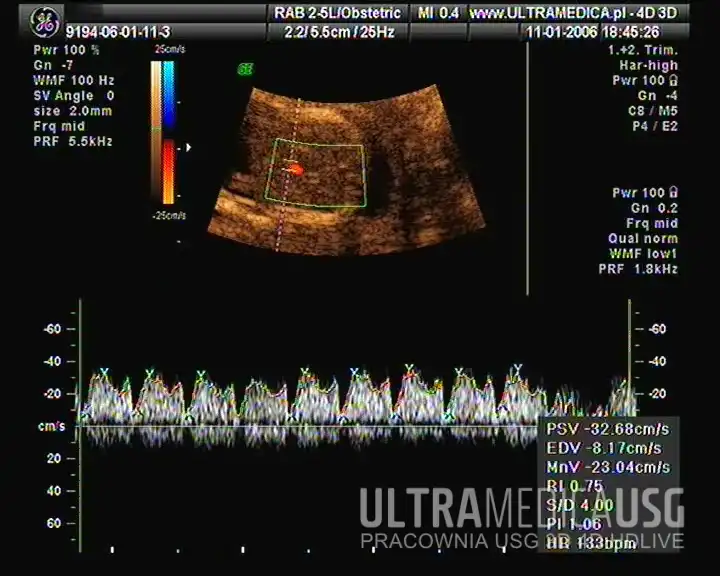Click the white arrow beside color bar
The width and height of the screenshot is (720, 576).
[x=189, y=147]
